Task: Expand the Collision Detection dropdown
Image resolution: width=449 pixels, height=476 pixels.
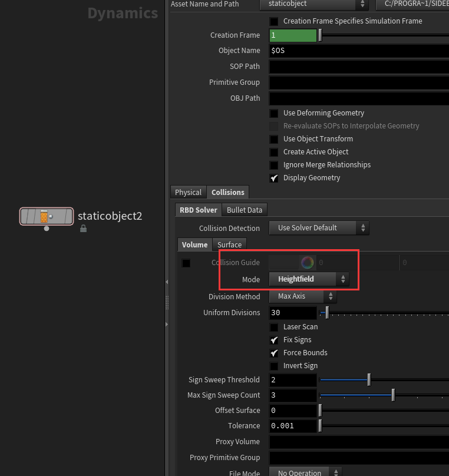Action: 319,228
